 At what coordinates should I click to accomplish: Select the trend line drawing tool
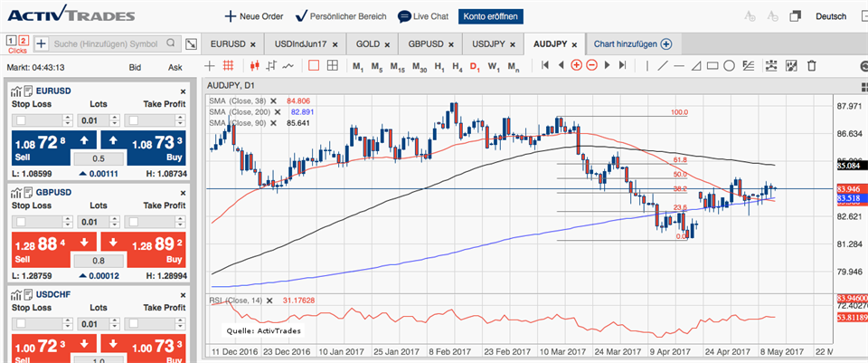(x=663, y=66)
